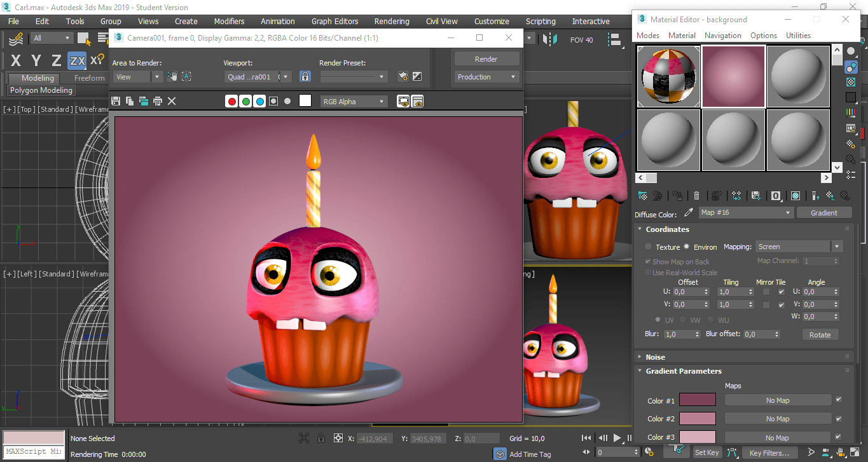Viewport: 868px width, 462px height.
Task: Expand the Noise rollout
Action: tap(655, 357)
